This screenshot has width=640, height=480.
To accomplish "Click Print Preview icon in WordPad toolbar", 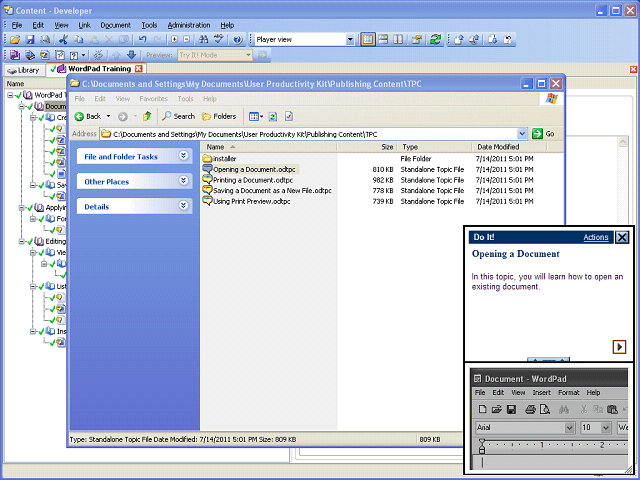I will point(545,409).
